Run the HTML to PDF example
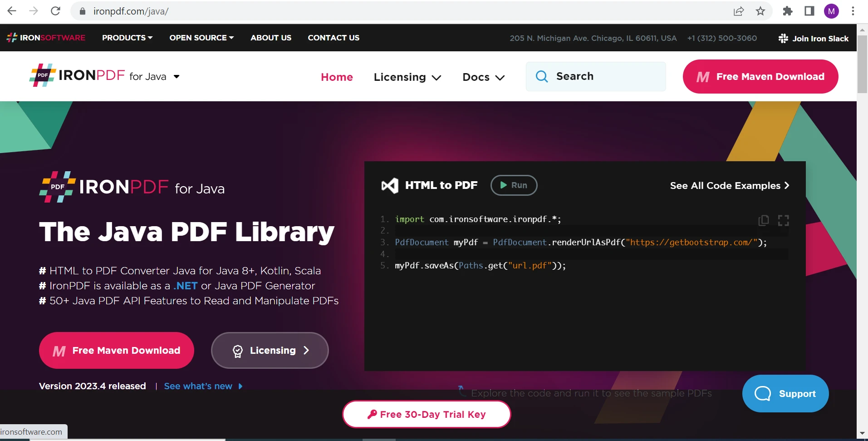 (x=514, y=185)
